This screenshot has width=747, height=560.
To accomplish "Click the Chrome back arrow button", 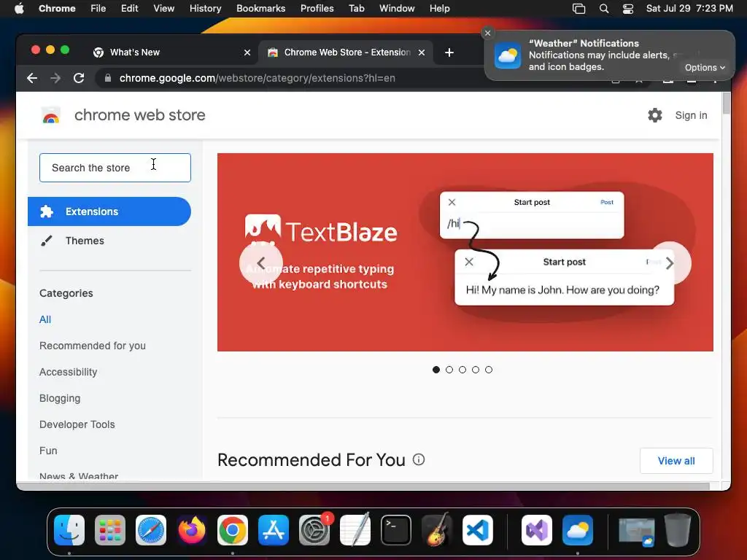I will point(32,78).
